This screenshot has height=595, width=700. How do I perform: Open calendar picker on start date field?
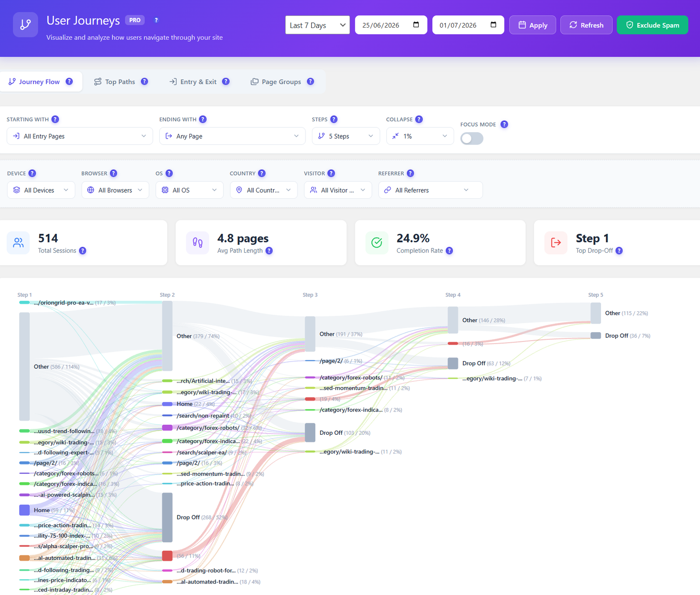416,25
